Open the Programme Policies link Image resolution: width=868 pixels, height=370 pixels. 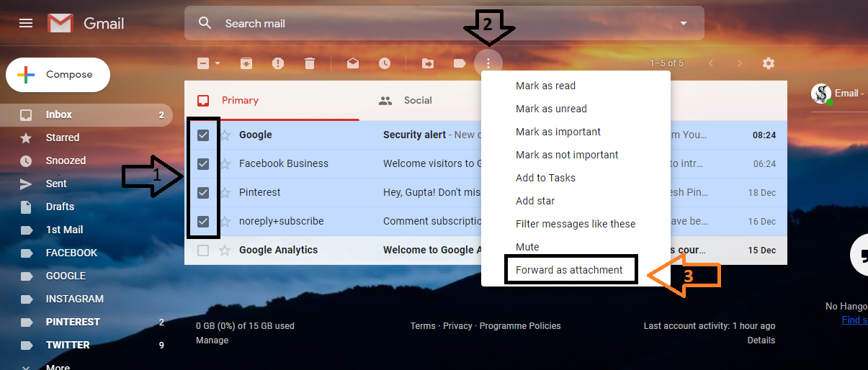[520, 326]
